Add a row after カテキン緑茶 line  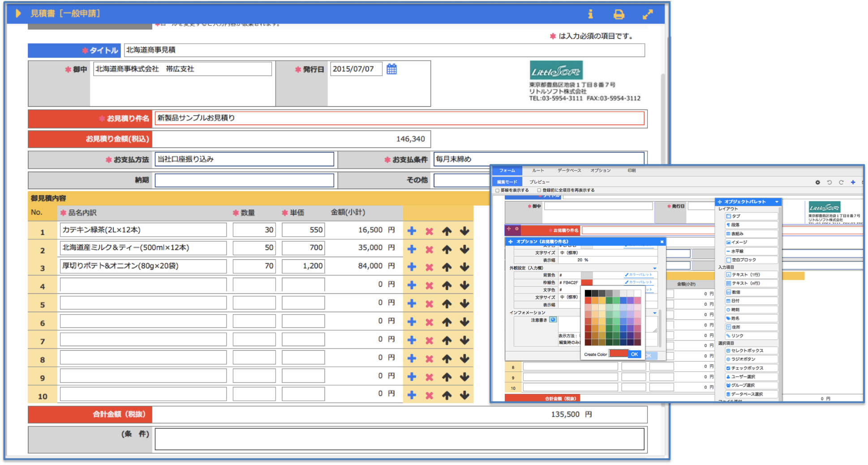coord(412,231)
